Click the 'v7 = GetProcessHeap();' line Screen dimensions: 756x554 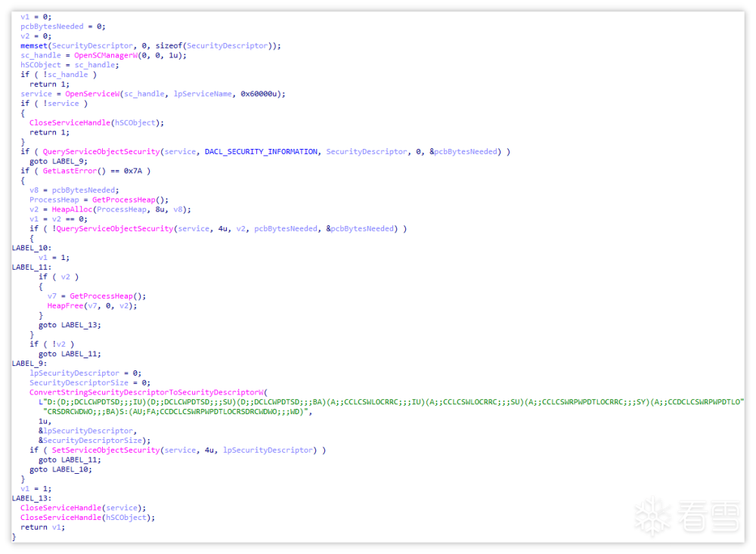(x=97, y=296)
